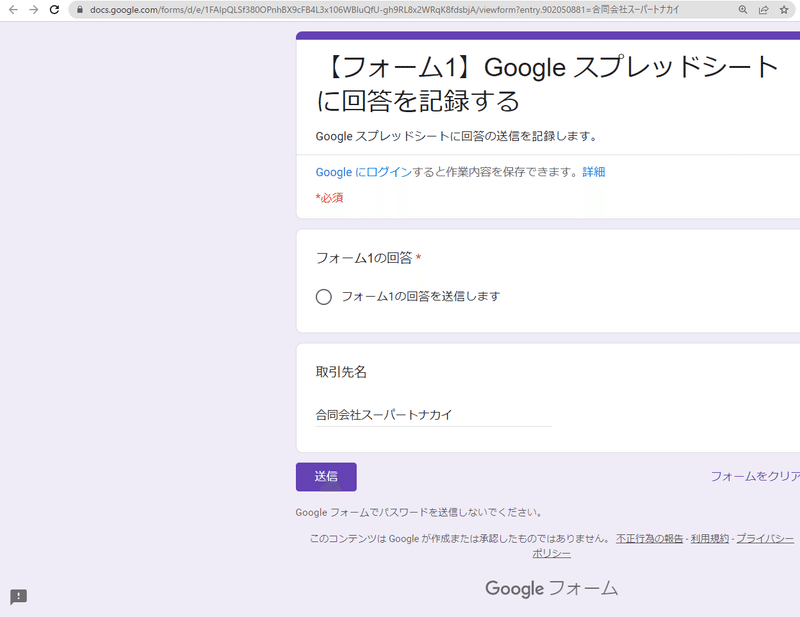Submit the form with the 送信 button
This screenshot has width=800, height=617.
click(x=326, y=477)
